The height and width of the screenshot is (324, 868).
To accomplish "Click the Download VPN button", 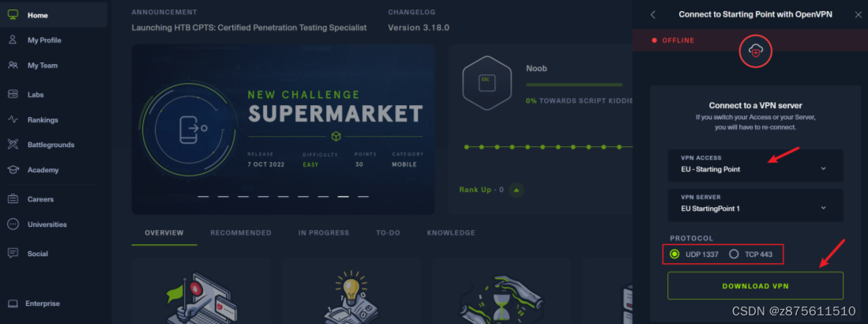I will pos(755,286).
